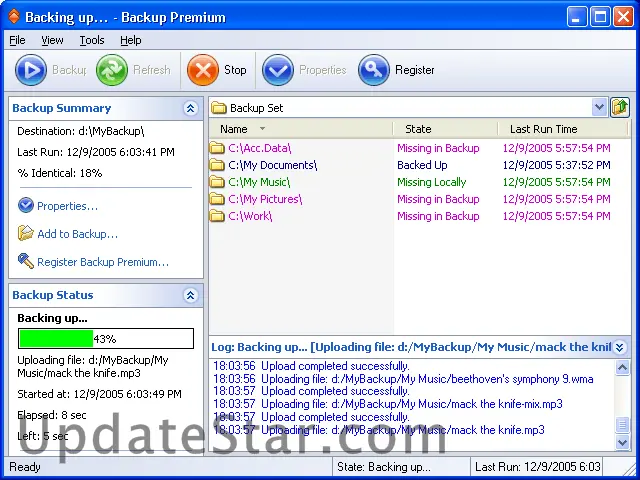Click the open folder icon beside Add to Backup…
Screen dimensions: 640x480
click(x=26, y=233)
